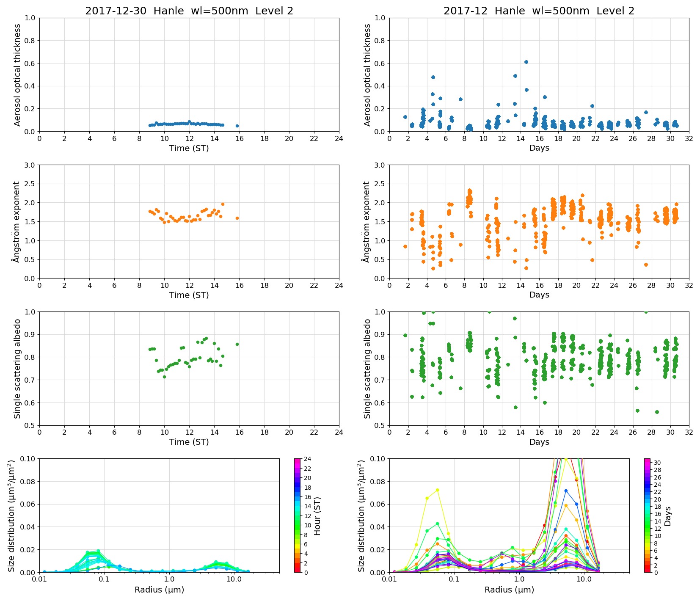The image size is (700, 601).
Task: Select left "Size distribution" y-axis label
Action: click(x=12, y=516)
